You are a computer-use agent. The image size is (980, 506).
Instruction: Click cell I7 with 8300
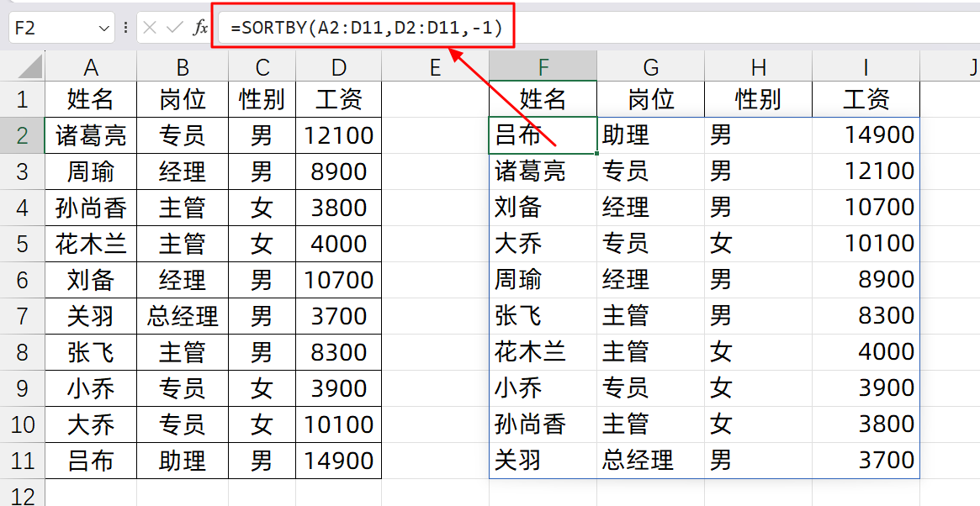(866, 316)
